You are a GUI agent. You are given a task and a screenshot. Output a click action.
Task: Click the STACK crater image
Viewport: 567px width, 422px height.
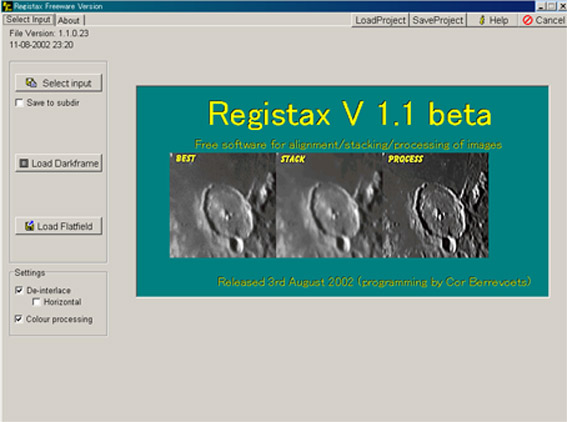pyautogui.click(x=329, y=205)
